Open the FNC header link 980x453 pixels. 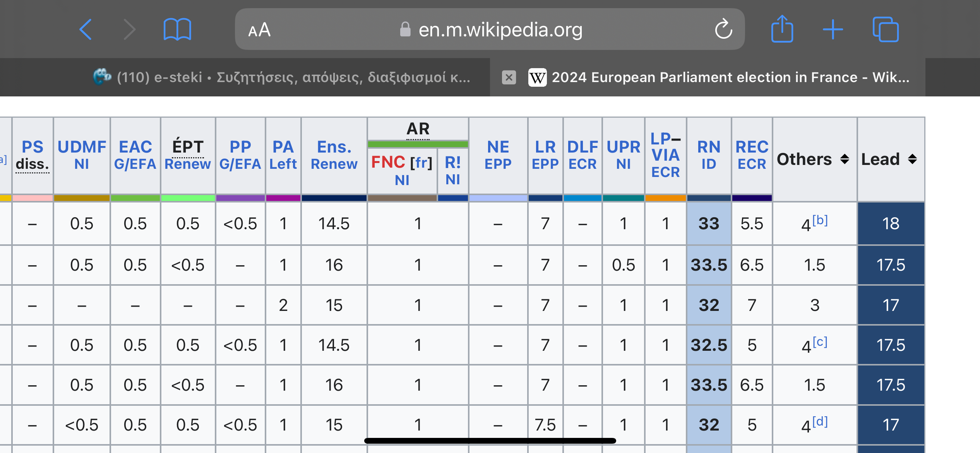coord(388,162)
